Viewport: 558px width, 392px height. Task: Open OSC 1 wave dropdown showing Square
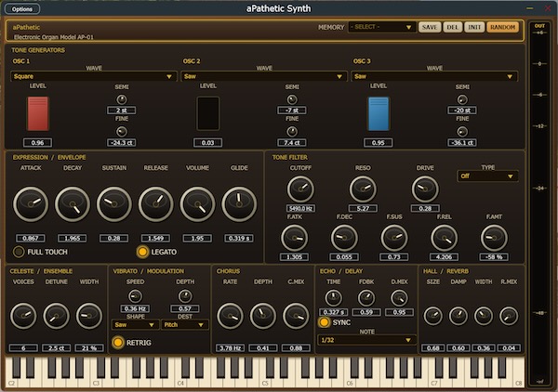point(94,76)
